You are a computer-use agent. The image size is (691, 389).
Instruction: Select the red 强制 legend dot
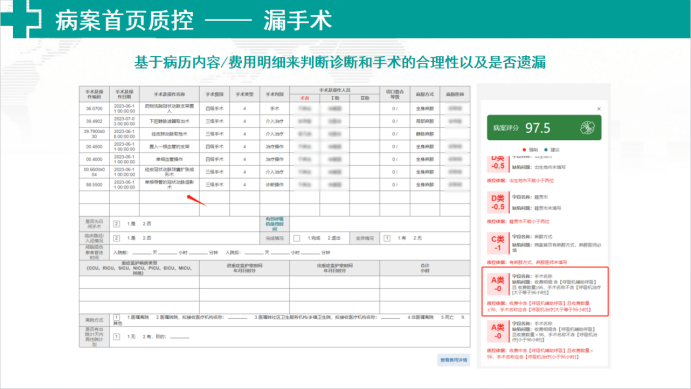click(x=524, y=150)
